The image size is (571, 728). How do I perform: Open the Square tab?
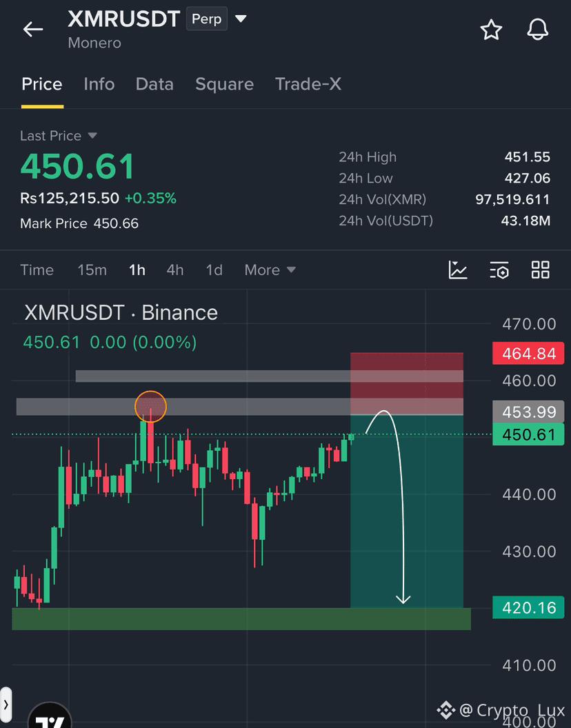224,84
